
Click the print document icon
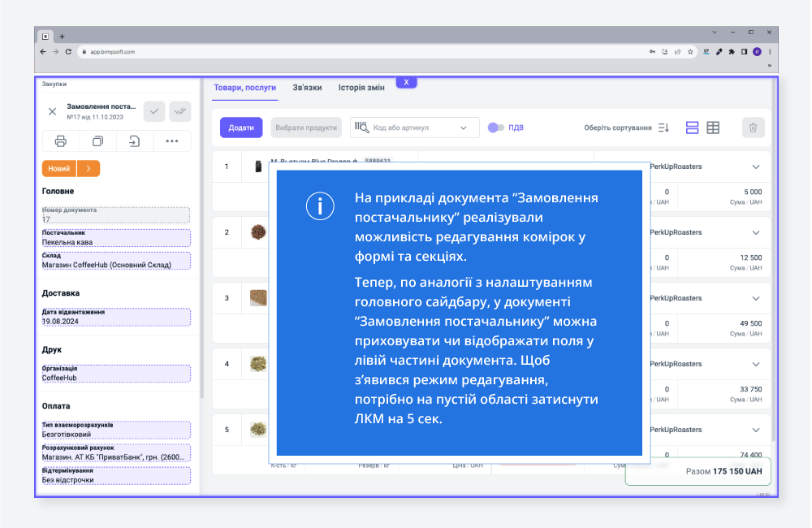pyautogui.click(x=61, y=141)
